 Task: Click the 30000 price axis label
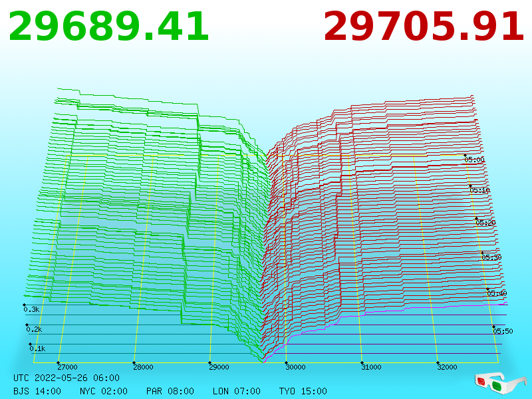(295, 367)
